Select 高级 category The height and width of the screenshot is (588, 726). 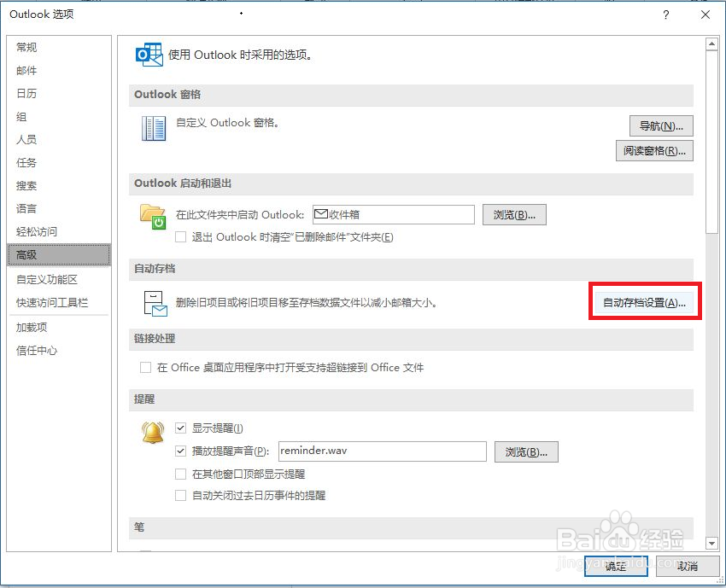(x=59, y=255)
